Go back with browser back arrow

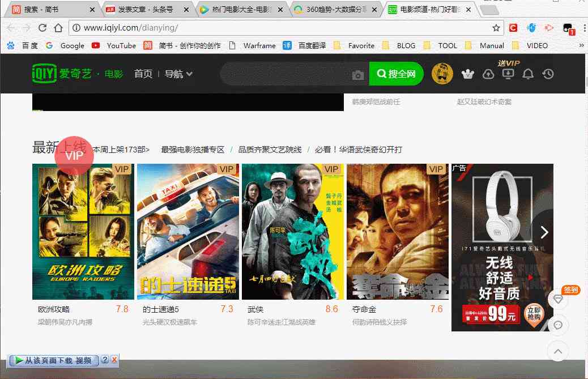tap(11, 28)
